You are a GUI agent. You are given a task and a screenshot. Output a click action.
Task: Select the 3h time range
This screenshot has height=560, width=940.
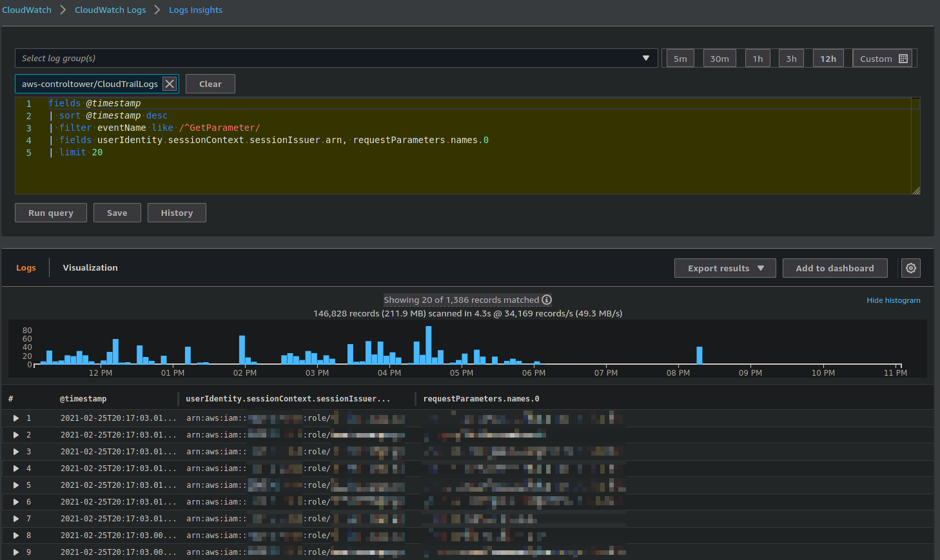click(x=791, y=59)
